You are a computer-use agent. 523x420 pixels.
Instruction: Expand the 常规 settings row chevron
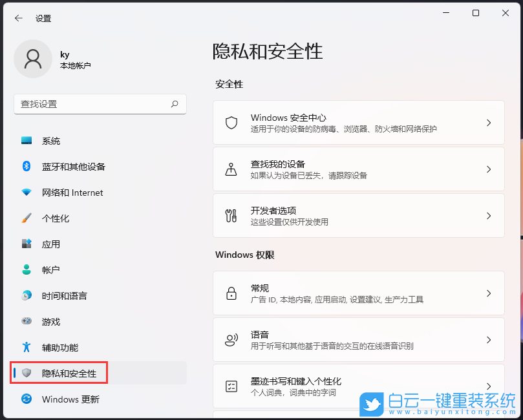pyautogui.click(x=489, y=293)
